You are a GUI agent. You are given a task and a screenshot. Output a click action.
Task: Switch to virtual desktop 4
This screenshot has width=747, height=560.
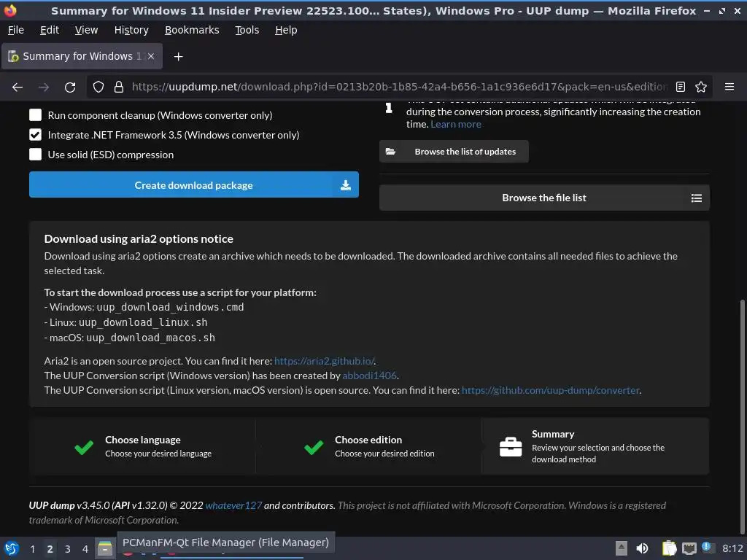[x=85, y=549]
